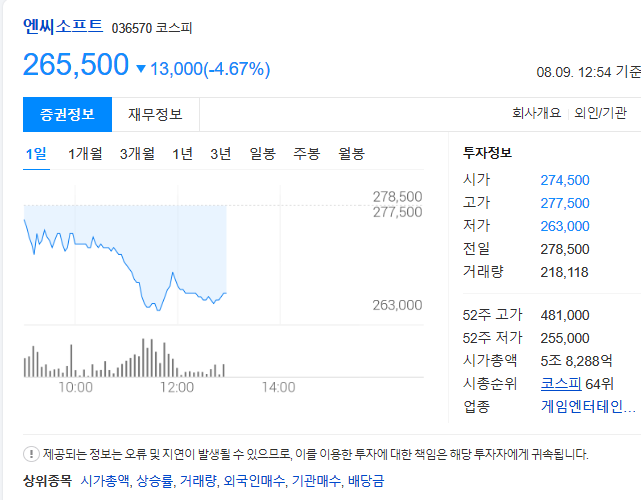This screenshot has height=500, width=641.
Task: Open the 게임엔터테인 sector link
Action: point(588,406)
